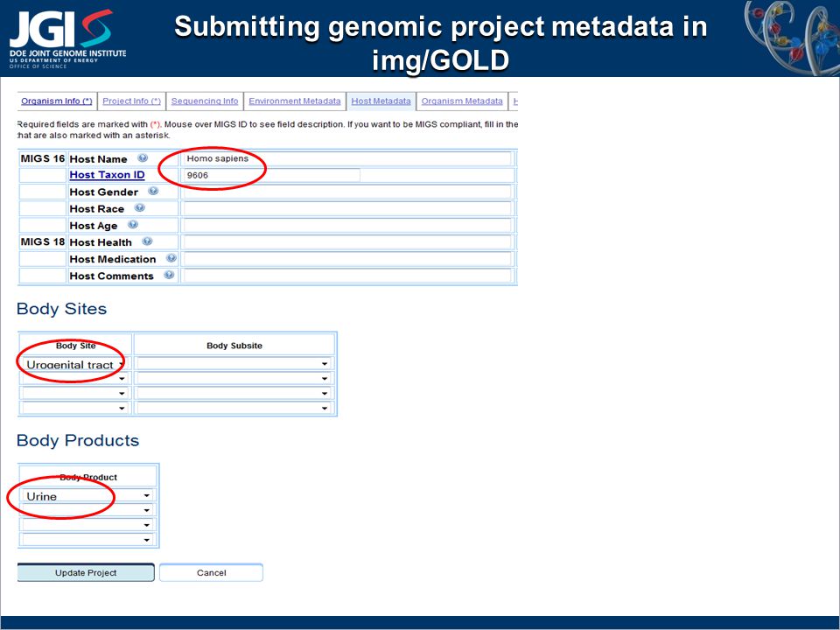Click help icon beside Host Health
The height and width of the screenshot is (630, 840).
coord(147,241)
